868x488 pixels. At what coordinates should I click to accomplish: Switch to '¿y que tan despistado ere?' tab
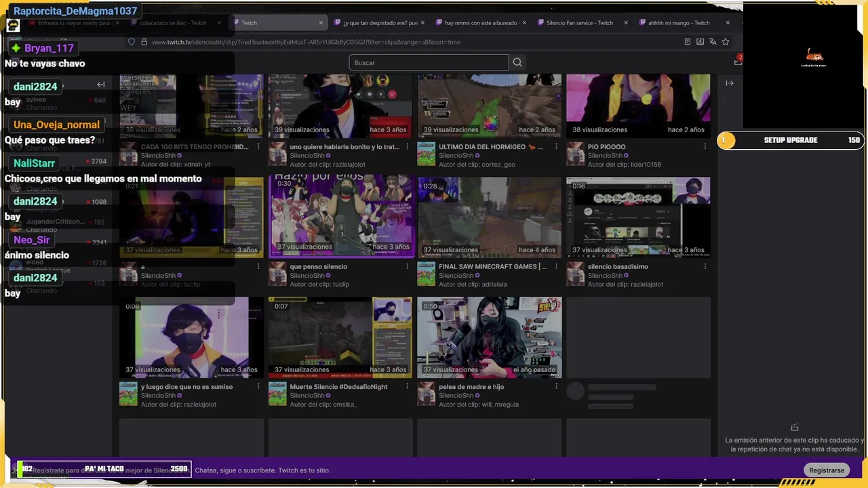(x=380, y=23)
